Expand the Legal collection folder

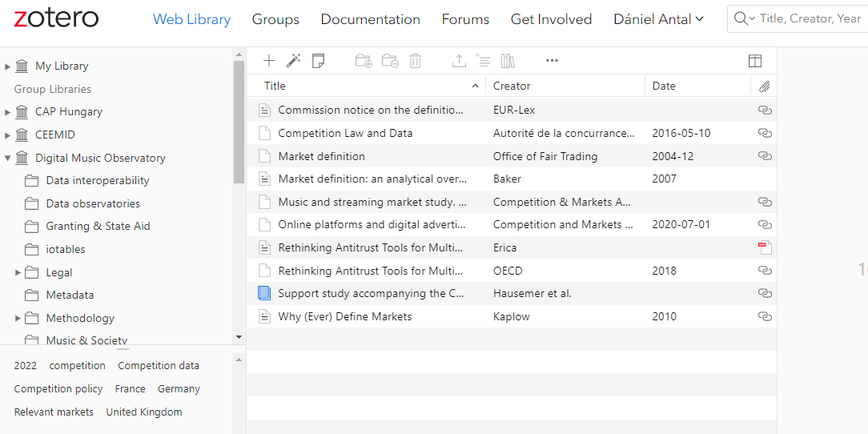pos(18,273)
